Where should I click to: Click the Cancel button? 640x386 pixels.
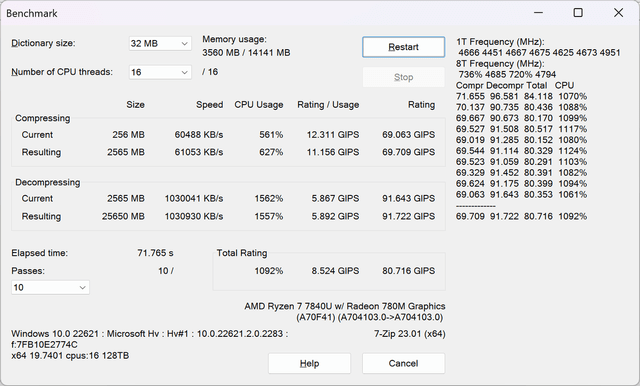(x=403, y=363)
